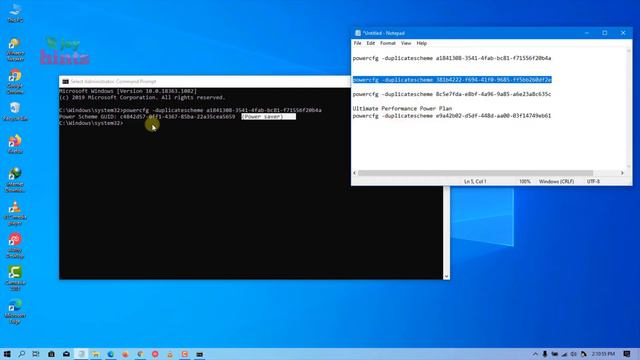Click the first powercfg line ending f71556f20b4a
Viewport: 640px width, 360px height.
(452, 58)
